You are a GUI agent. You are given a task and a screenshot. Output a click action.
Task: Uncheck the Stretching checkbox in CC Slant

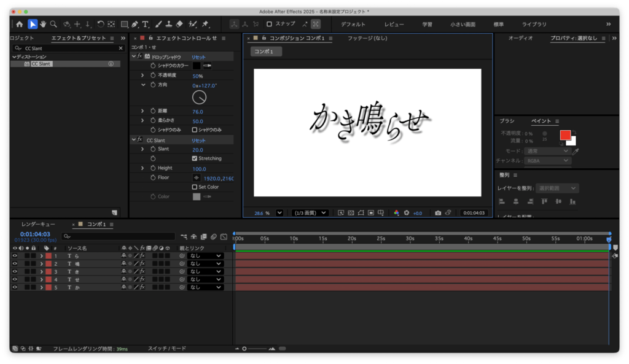pos(195,158)
